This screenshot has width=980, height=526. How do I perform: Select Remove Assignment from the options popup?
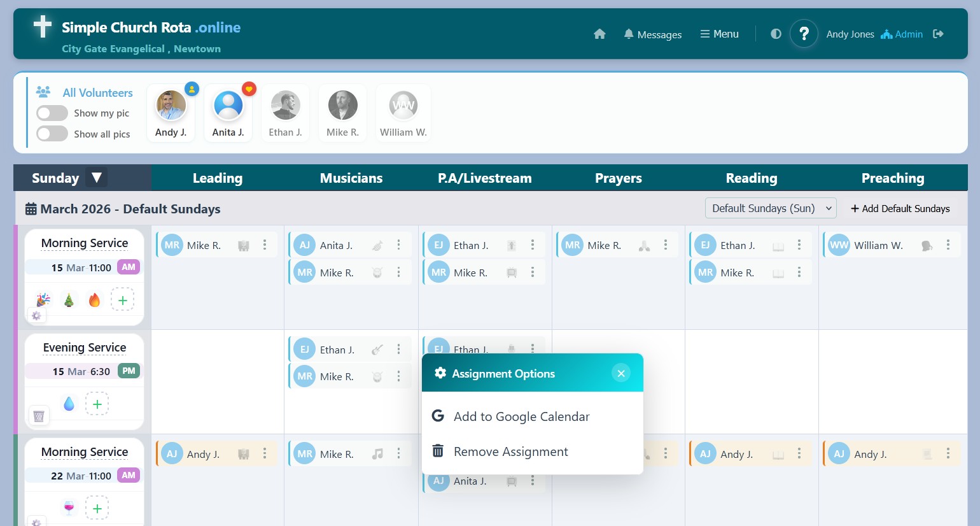[510, 451]
